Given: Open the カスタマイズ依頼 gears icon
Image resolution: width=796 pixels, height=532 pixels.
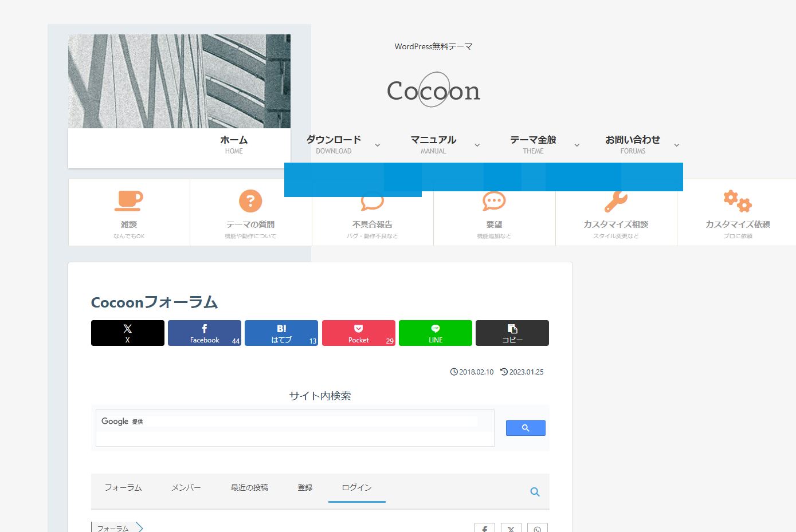Looking at the screenshot, I should tap(738, 201).
